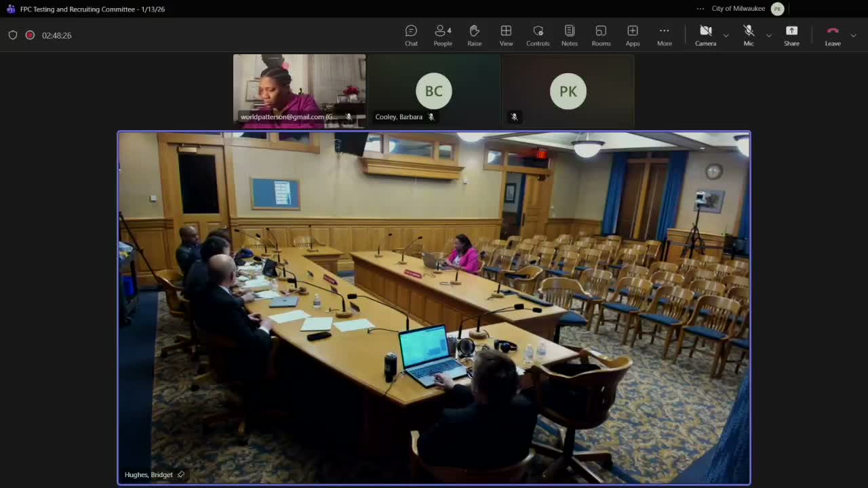868x488 pixels.
Task: Open the meeting Notes panel
Action: coord(569,35)
